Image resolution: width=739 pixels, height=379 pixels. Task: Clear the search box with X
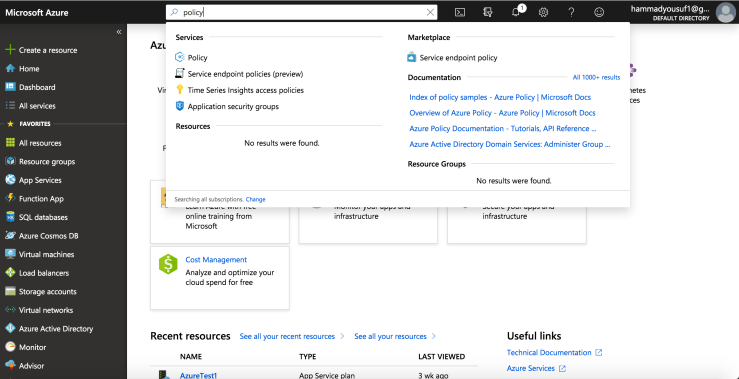coord(430,13)
